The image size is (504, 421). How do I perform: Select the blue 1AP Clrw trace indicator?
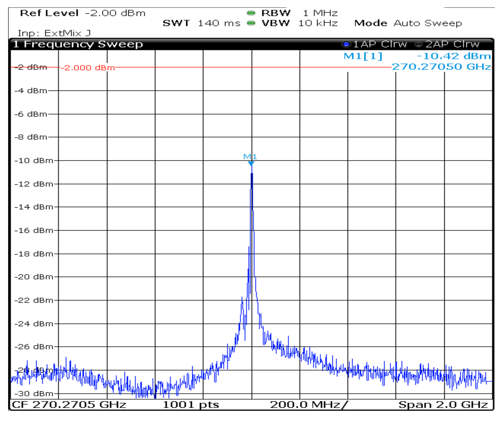click(x=346, y=44)
